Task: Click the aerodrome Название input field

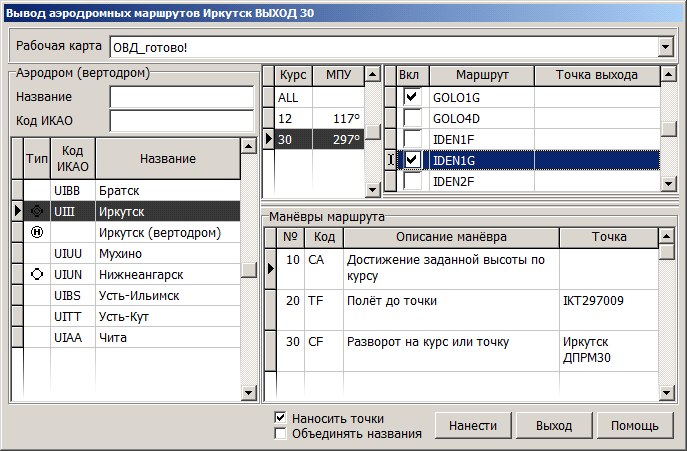Action: pyautogui.click(x=181, y=97)
